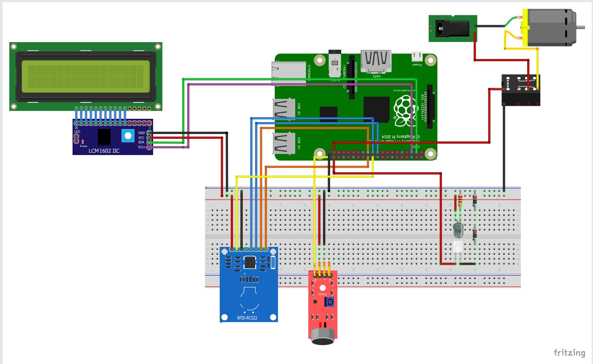Screen dimensions: 593x364
Task: Select the DSI display connector on Pi
Action: (430, 107)
